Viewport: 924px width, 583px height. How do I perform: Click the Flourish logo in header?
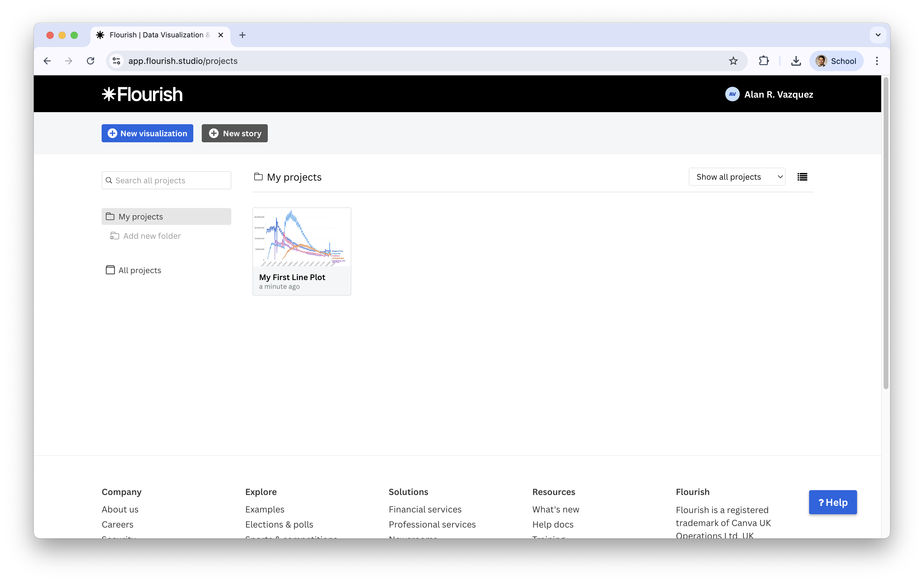[x=142, y=94]
